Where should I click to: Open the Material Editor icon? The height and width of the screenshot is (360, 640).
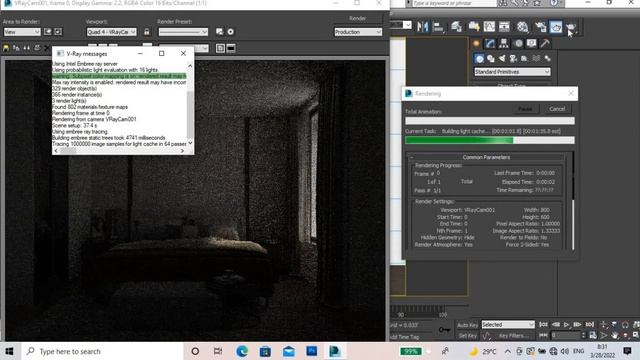522,27
